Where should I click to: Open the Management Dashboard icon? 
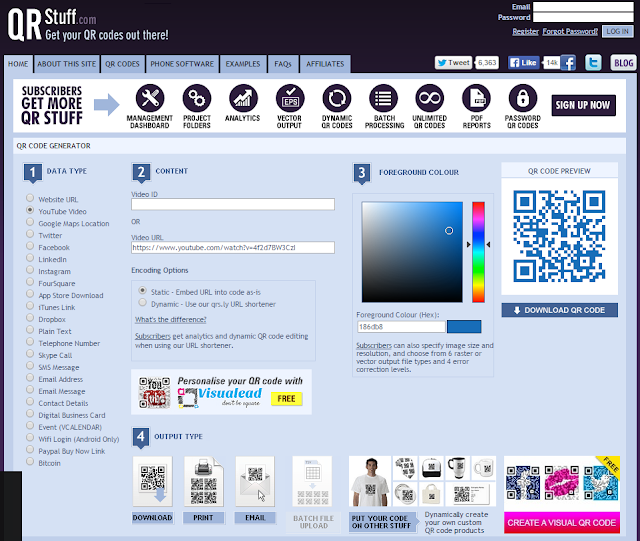pyautogui.click(x=150, y=98)
